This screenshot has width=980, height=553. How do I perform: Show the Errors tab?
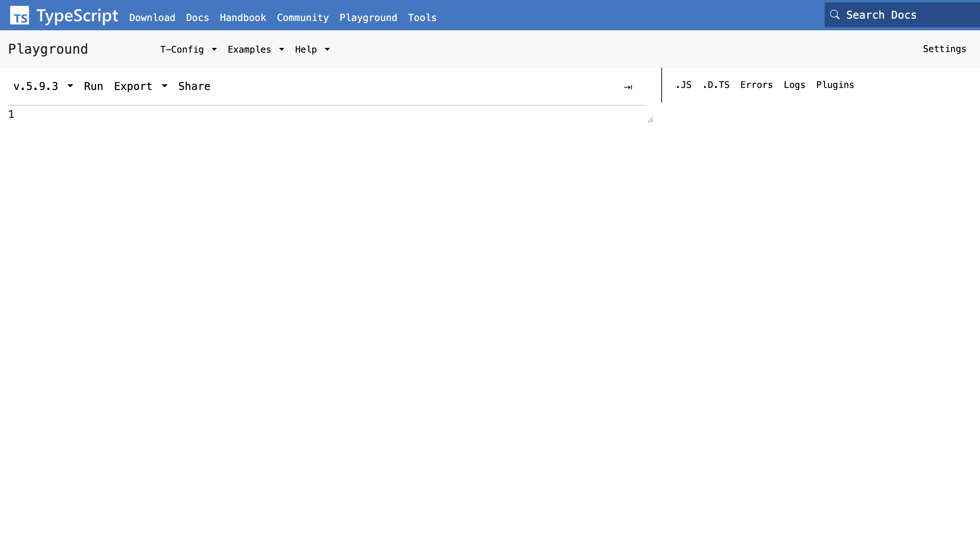756,85
